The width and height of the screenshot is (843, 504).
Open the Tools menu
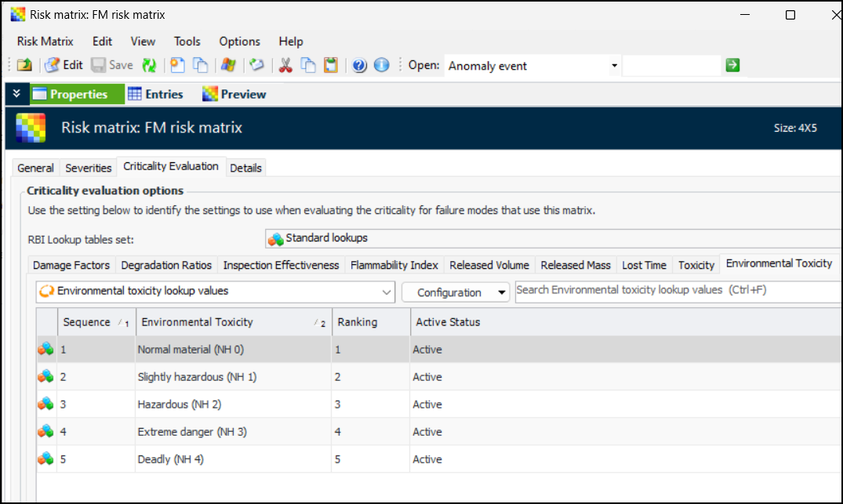click(187, 42)
